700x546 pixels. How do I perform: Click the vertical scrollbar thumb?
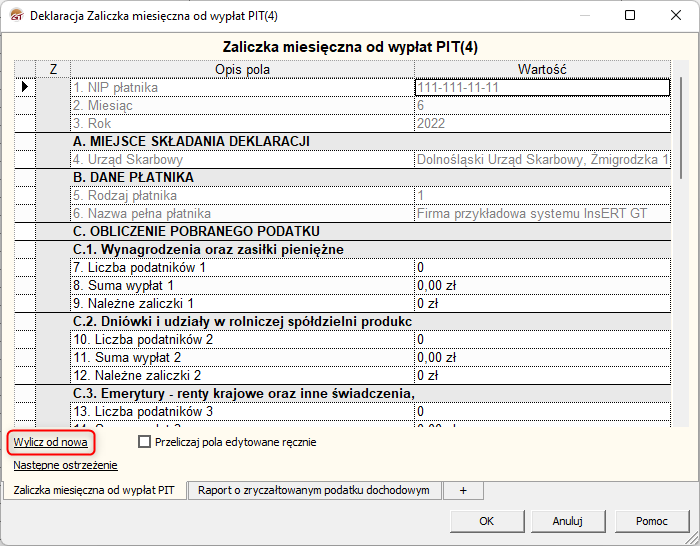pyautogui.click(x=681, y=128)
